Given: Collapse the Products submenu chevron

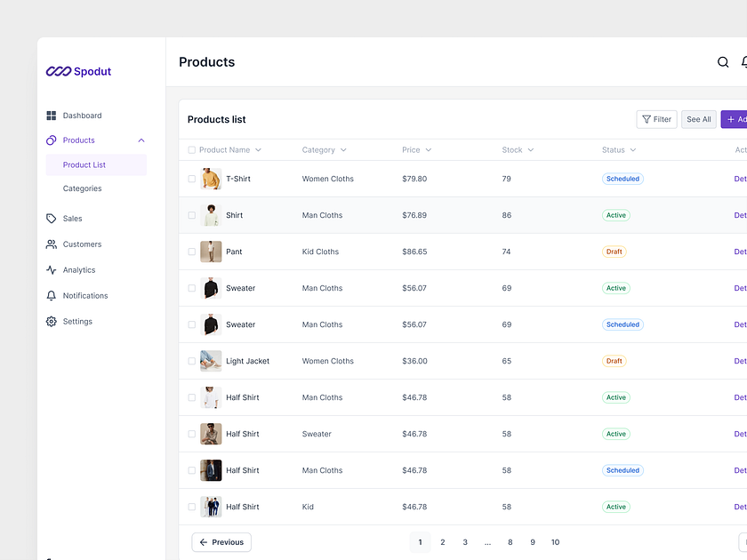Looking at the screenshot, I should [x=141, y=140].
